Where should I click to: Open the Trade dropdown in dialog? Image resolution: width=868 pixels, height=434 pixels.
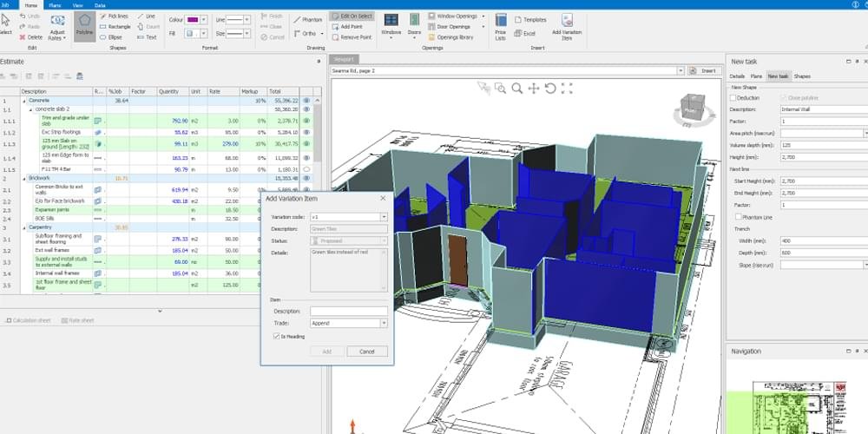[x=384, y=323]
